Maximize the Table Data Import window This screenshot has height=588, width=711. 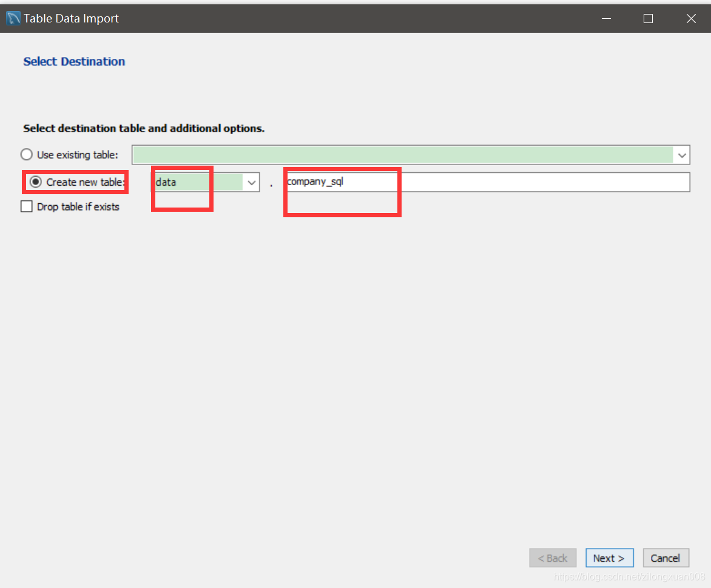[648, 18]
